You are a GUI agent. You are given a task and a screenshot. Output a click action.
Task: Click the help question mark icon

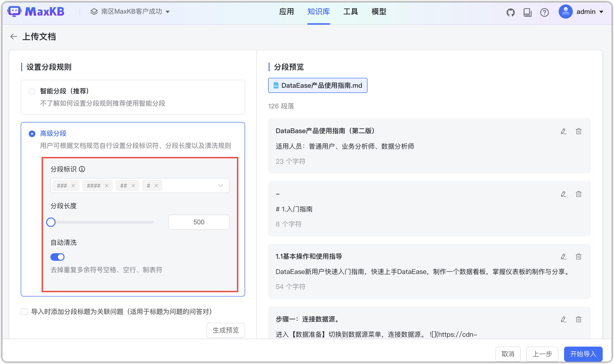[x=544, y=12]
